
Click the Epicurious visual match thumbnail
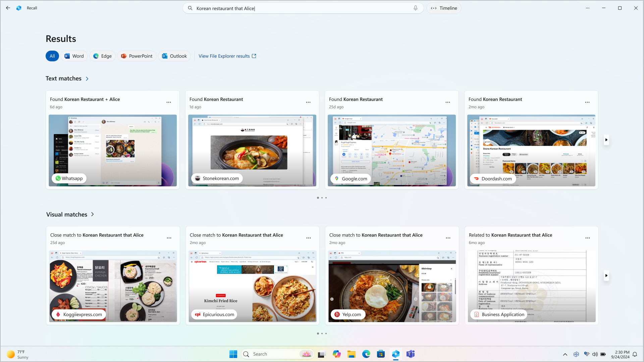253,286
